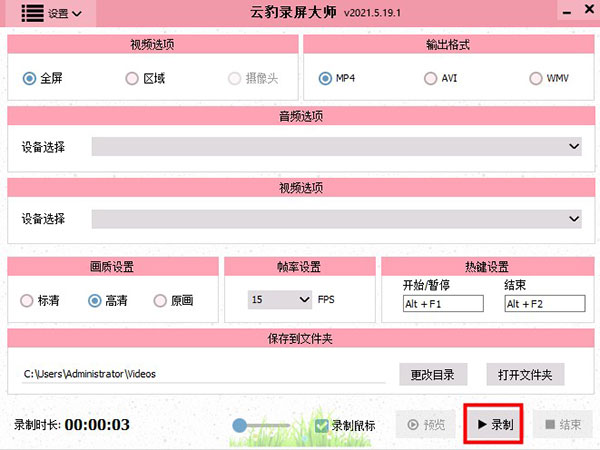Click the 更改目录 button
The image size is (600, 450).
433,375
